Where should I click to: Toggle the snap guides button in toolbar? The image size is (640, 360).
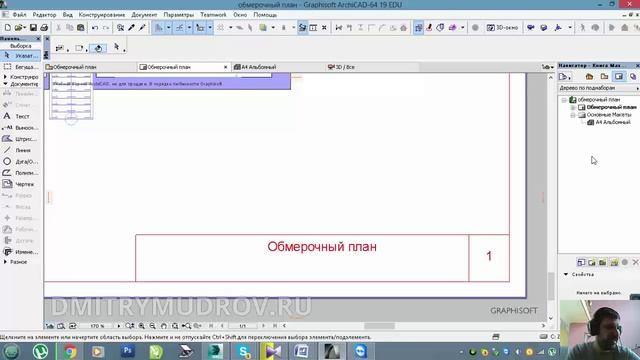(179, 27)
